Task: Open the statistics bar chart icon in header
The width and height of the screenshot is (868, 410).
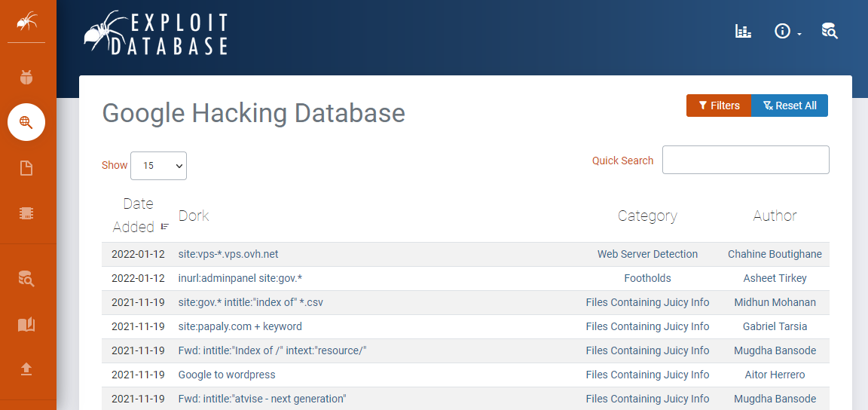Action: [743, 31]
